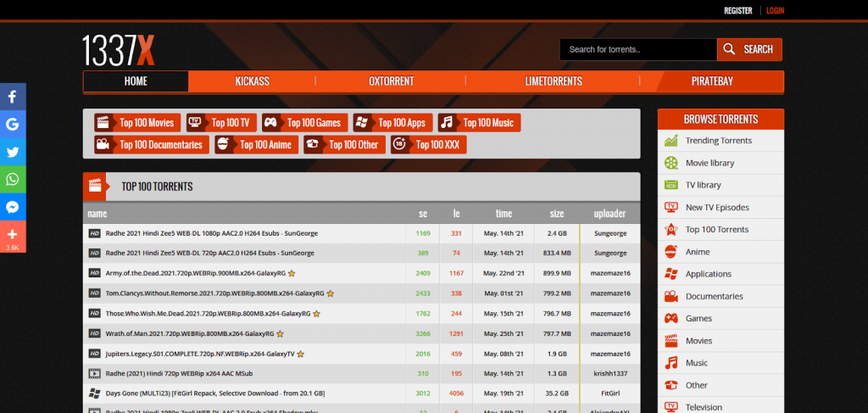Open Jupiters.Legacy.S01.COMPLETE torrent link
This screenshot has height=413, width=868.
[x=200, y=354]
